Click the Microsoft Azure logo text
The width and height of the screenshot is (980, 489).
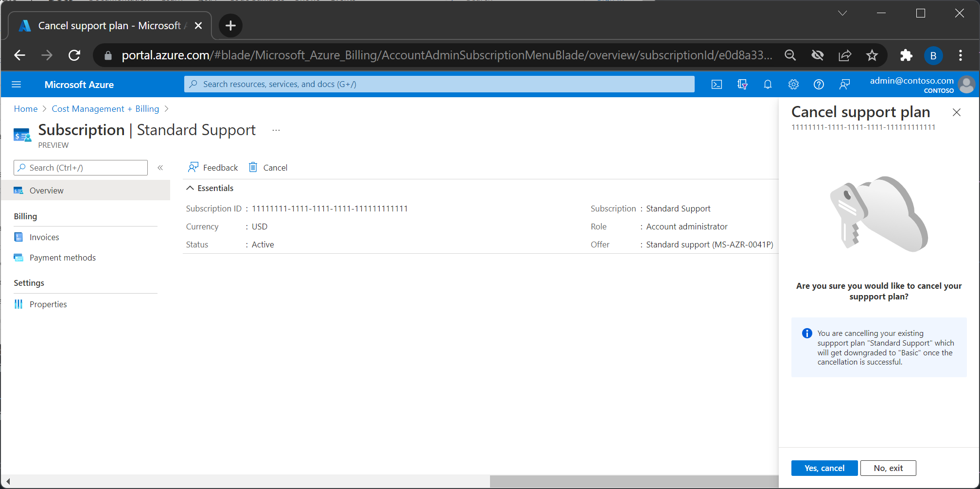tap(79, 85)
